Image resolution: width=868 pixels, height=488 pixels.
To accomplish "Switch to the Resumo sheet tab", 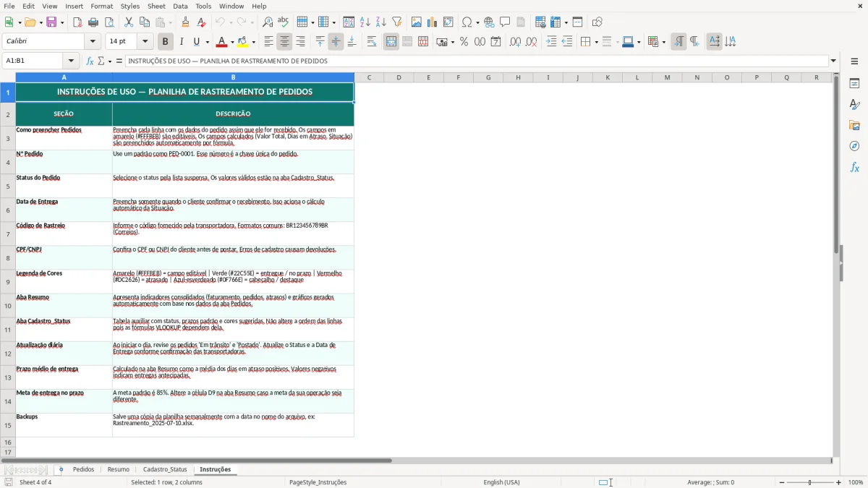I will coord(119,469).
